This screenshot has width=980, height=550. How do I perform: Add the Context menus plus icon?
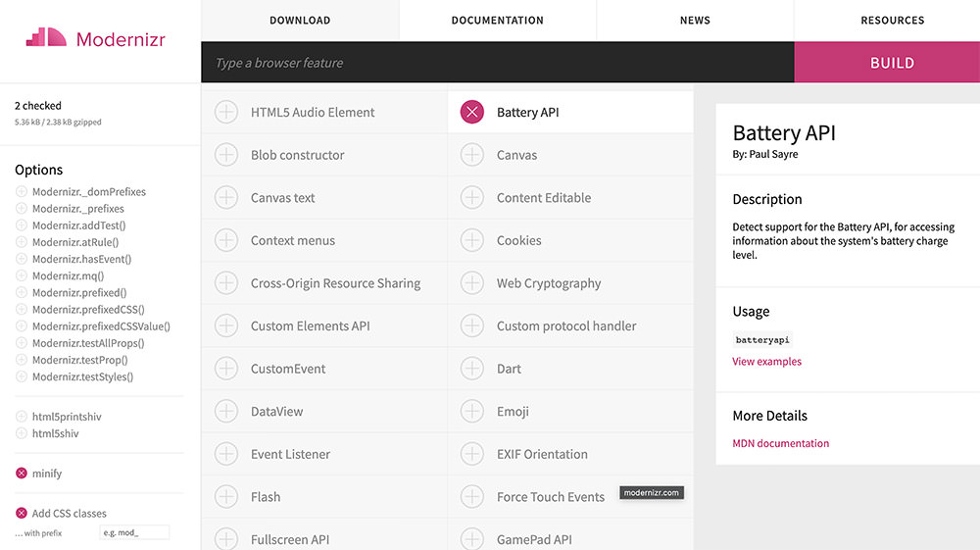pyautogui.click(x=226, y=240)
